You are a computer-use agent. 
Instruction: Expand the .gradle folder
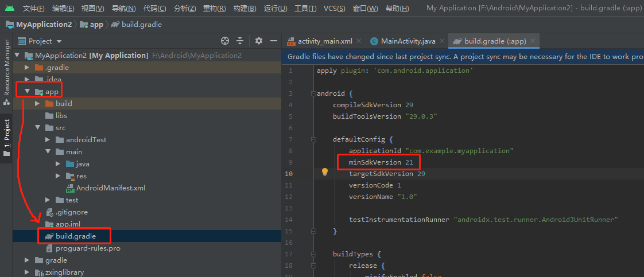tap(27, 67)
